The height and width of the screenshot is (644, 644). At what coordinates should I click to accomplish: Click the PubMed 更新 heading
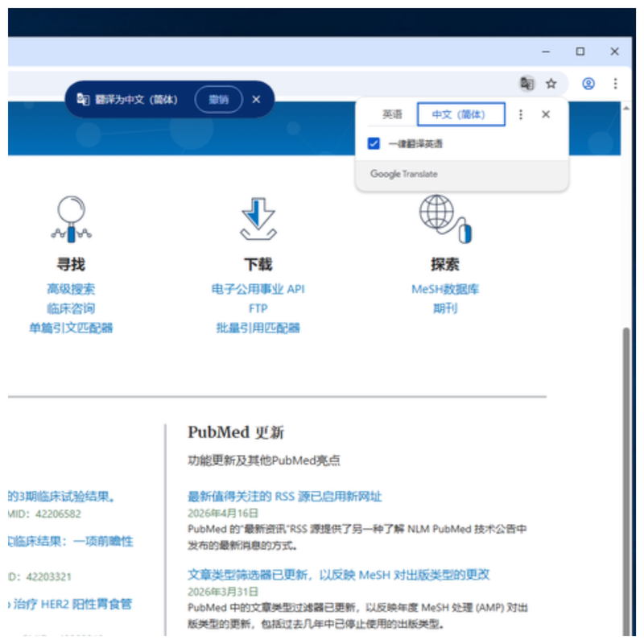coord(236,432)
